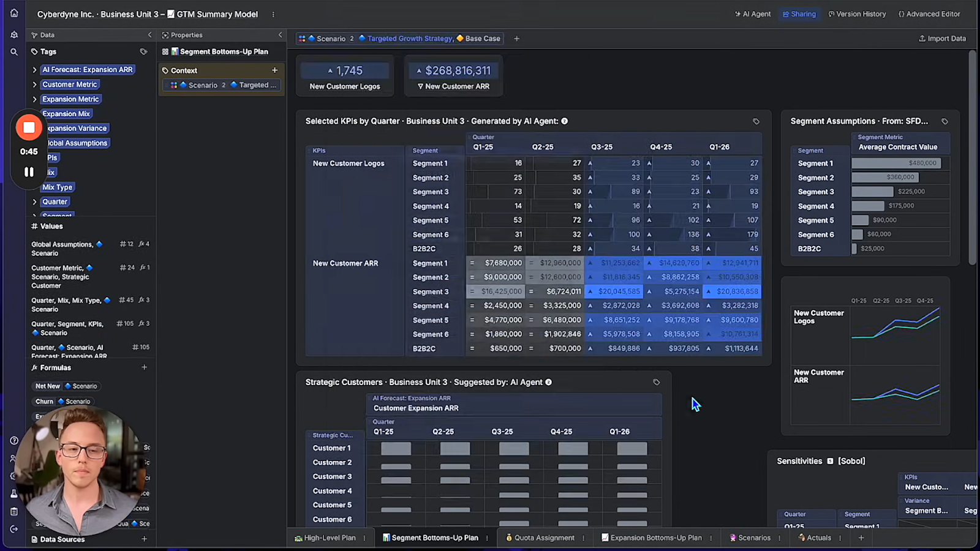Open search from the left sidebar

(x=14, y=52)
